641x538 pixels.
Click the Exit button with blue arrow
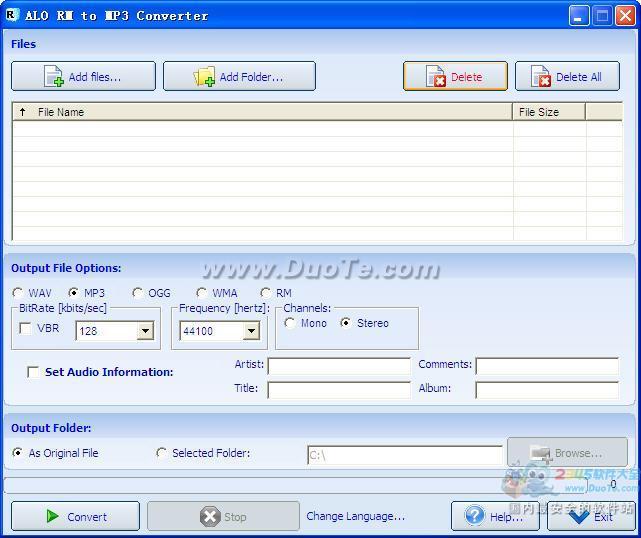point(591,516)
